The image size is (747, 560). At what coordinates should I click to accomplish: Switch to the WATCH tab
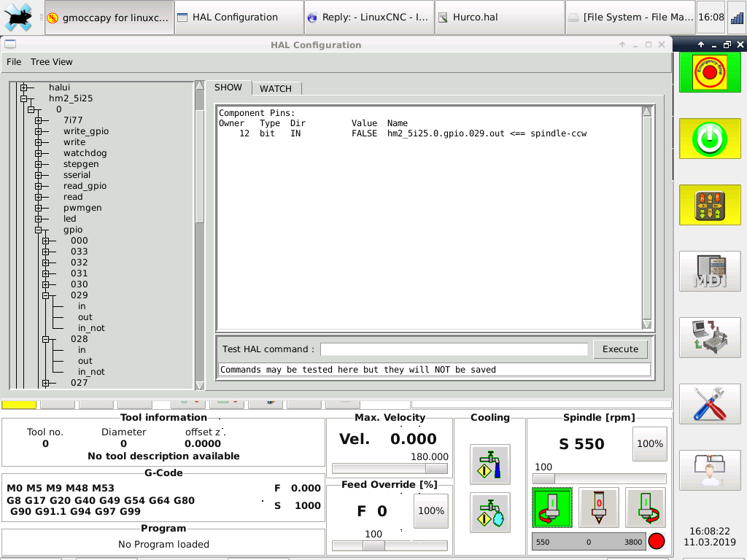[x=276, y=88]
